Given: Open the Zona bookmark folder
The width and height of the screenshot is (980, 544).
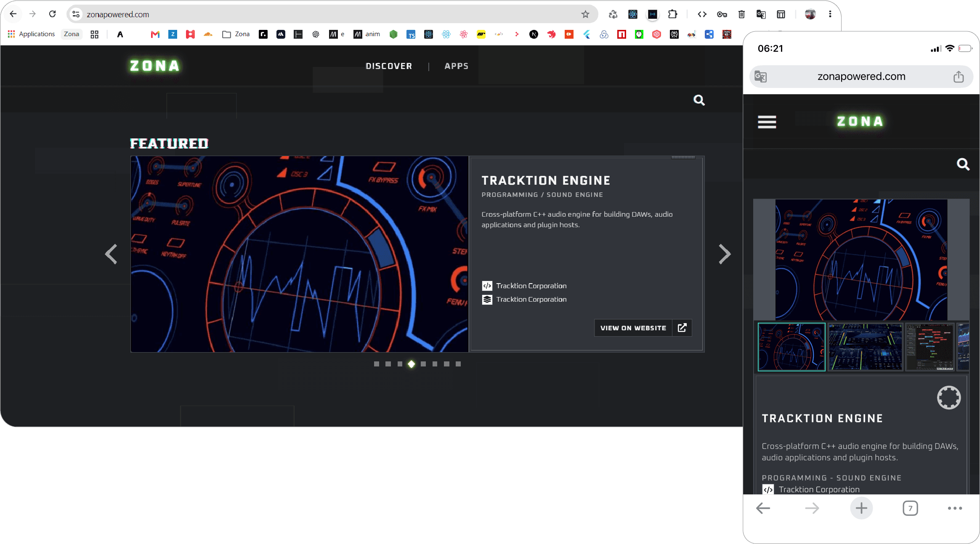Looking at the screenshot, I should (236, 34).
